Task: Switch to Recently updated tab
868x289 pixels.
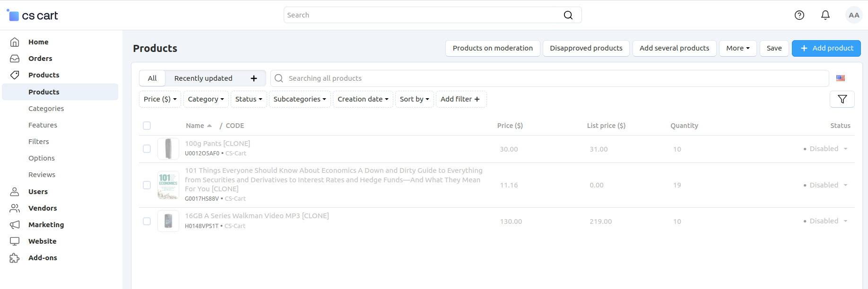Action: [x=203, y=78]
